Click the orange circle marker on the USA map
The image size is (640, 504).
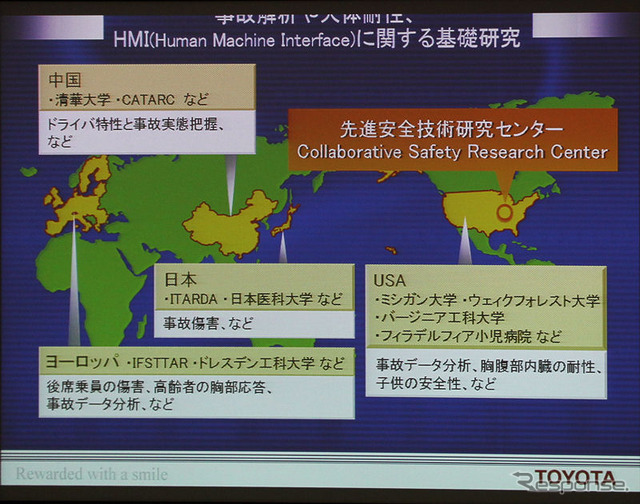504,212
